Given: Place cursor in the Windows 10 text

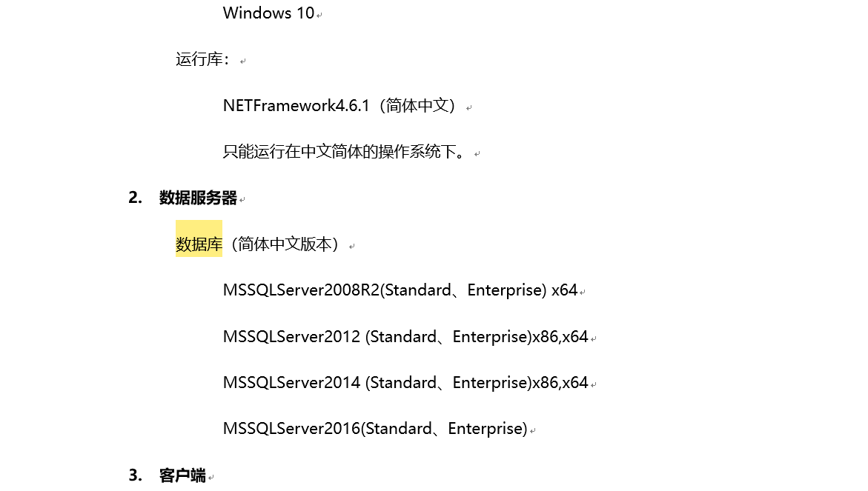Looking at the screenshot, I should pyautogui.click(x=268, y=13).
